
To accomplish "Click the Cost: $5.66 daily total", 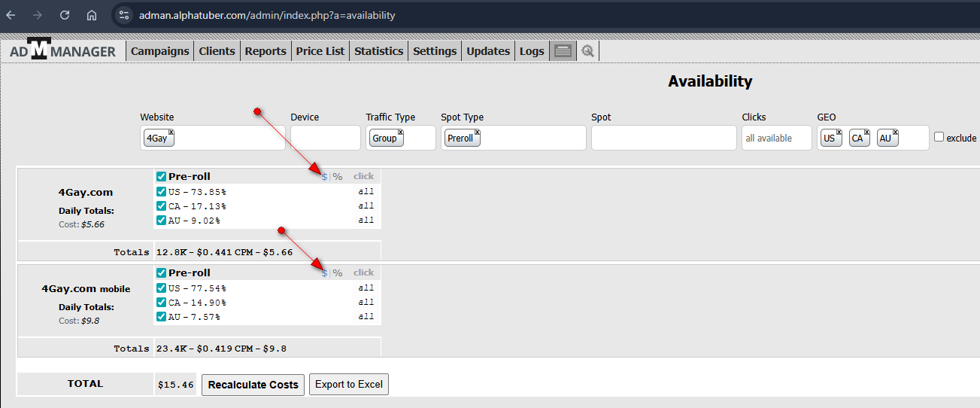I will tap(81, 224).
